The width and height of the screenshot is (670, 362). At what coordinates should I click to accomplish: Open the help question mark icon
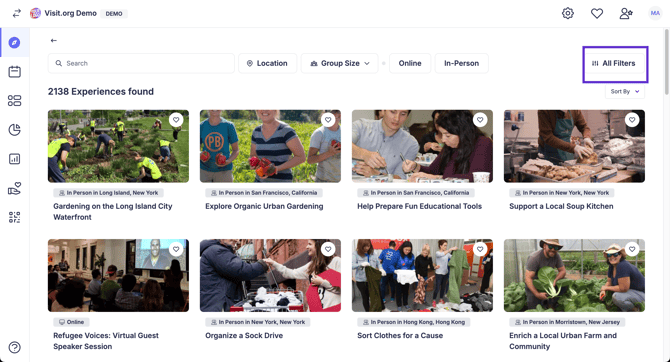tap(15, 347)
